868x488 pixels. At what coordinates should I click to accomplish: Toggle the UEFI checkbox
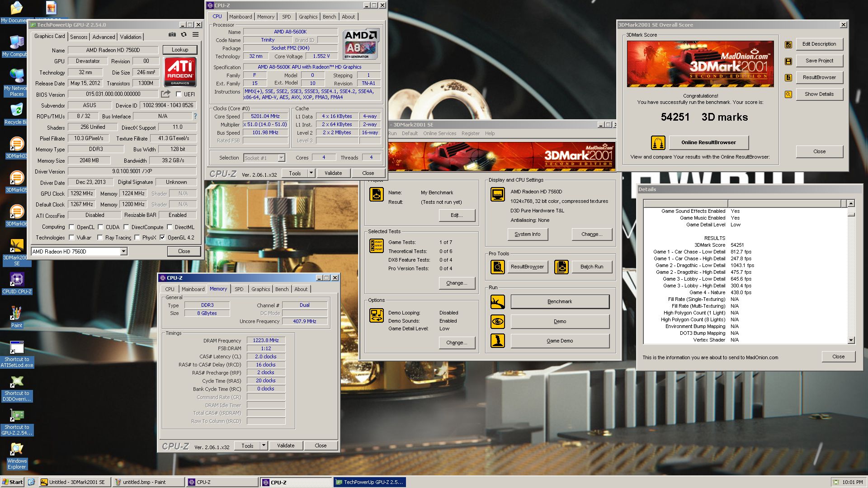tap(179, 94)
